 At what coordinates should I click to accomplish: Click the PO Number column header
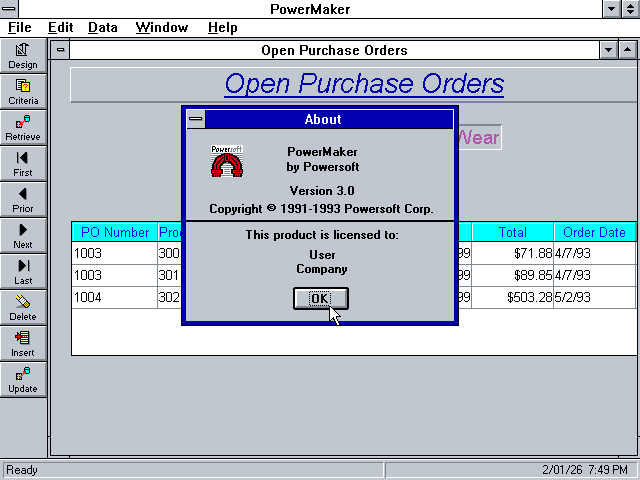[x=113, y=233]
